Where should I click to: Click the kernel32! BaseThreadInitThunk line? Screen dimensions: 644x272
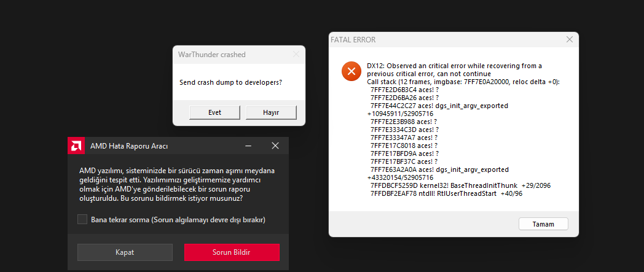(x=460, y=185)
